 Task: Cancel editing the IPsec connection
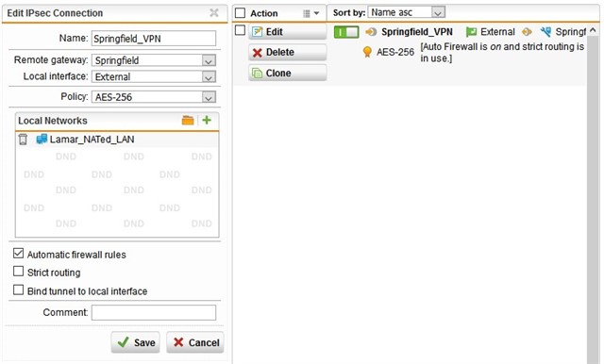point(195,342)
